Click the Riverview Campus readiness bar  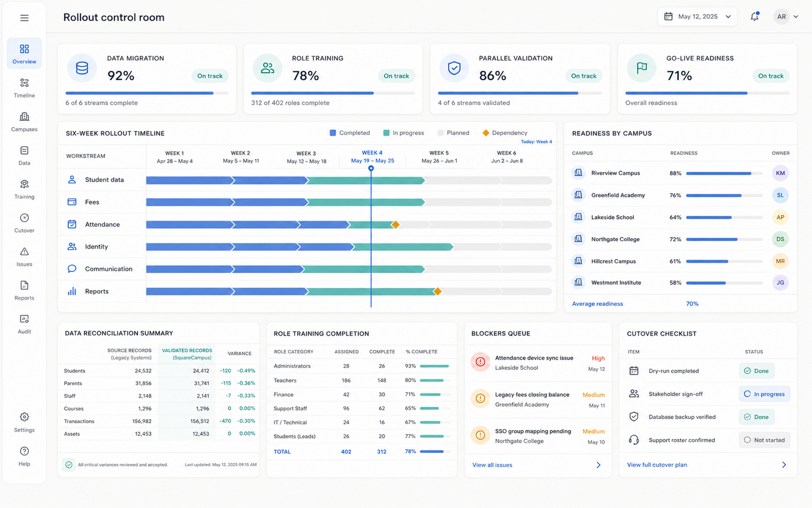724,173
